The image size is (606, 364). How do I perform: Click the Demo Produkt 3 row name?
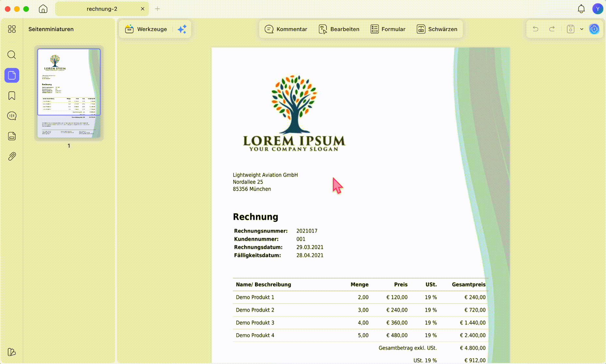255,323
